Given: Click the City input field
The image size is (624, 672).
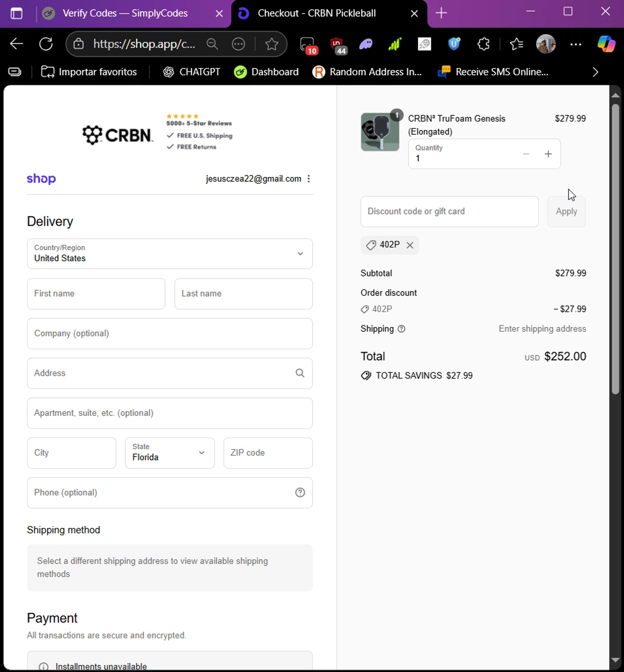Looking at the screenshot, I should tap(72, 453).
